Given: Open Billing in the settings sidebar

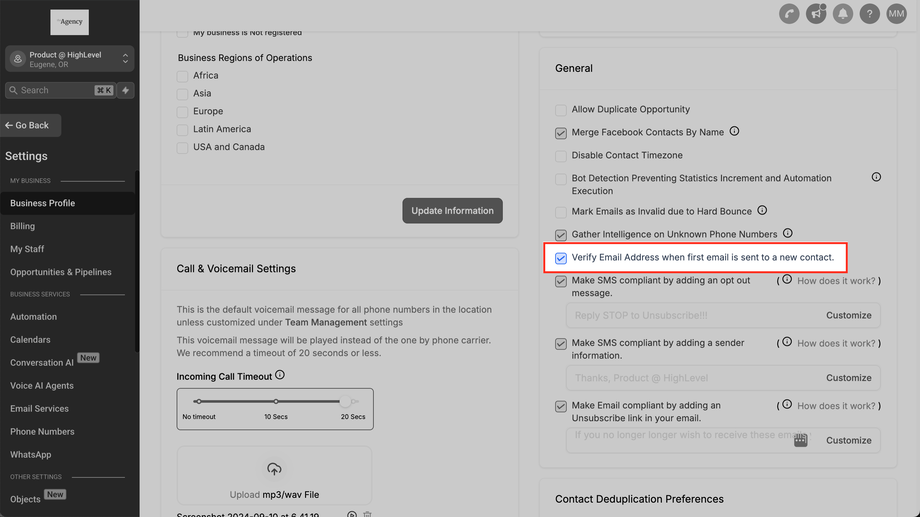Looking at the screenshot, I should coord(23,226).
